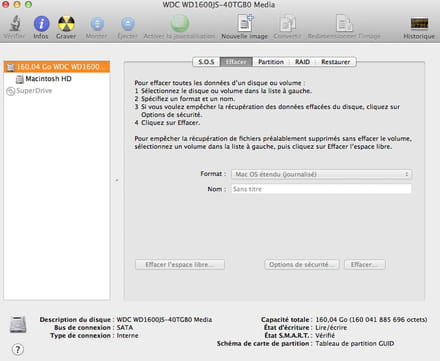Click Activer la journalisation icon
This screenshot has height=361, width=440.
180,23
